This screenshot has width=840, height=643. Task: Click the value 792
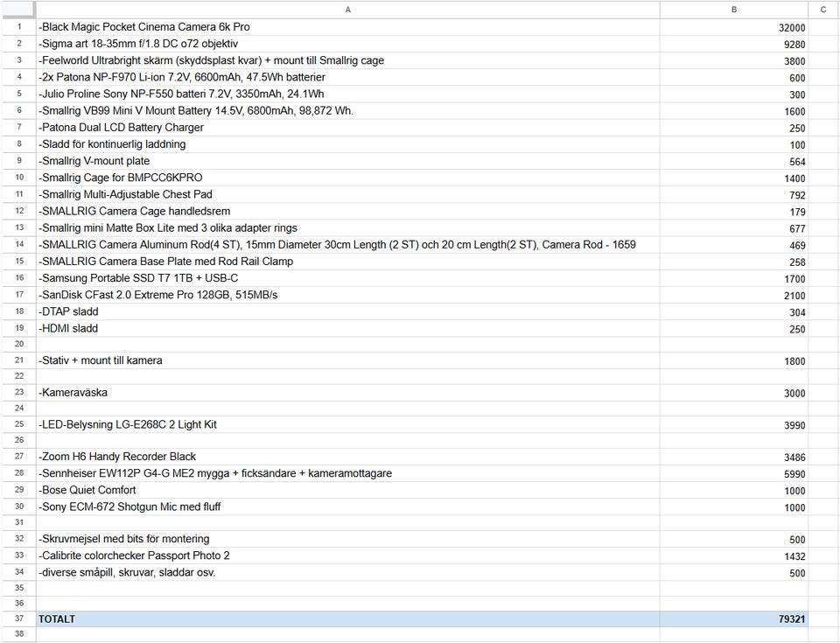pyautogui.click(x=797, y=195)
